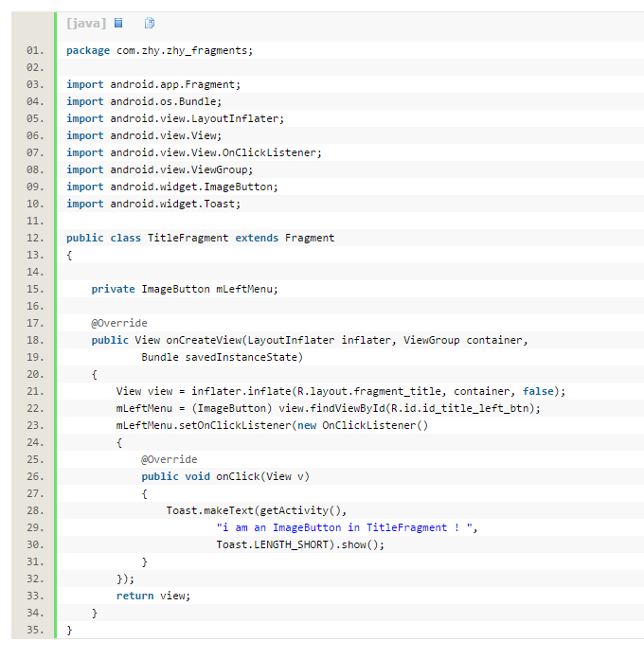The image size is (644, 659).
Task: Click the [java] language label
Action: [86, 23]
